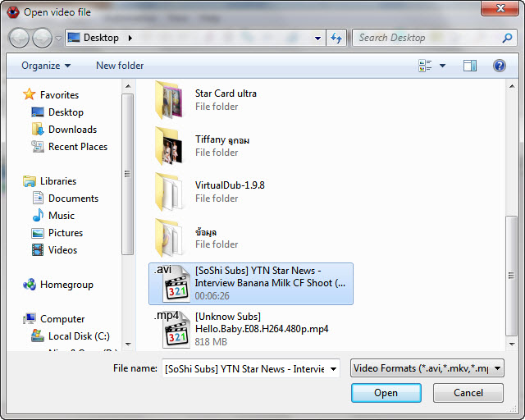This screenshot has width=525, height=420.
Task: Click file list scrollbar down arrow
Action: coord(512,345)
